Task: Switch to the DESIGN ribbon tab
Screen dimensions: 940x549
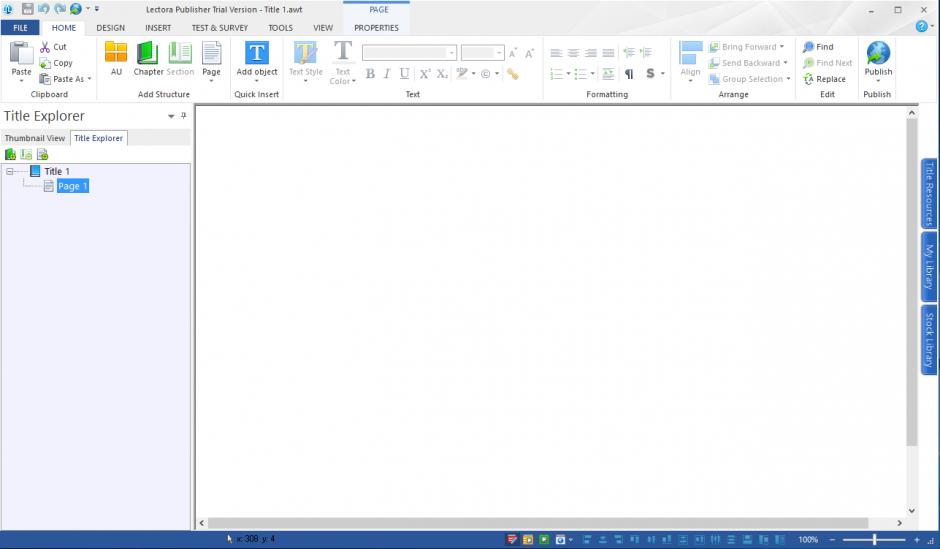Action: click(x=110, y=28)
